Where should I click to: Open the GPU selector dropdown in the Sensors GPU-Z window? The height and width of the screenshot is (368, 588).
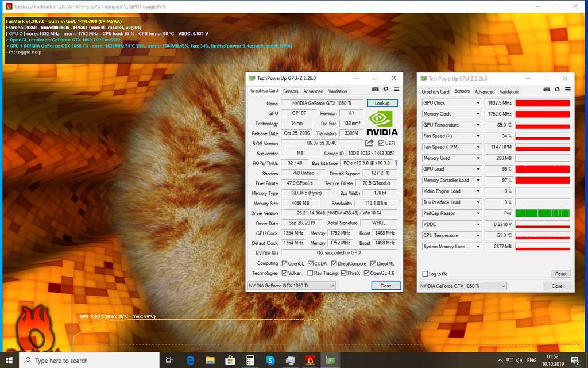coord(463,286)
